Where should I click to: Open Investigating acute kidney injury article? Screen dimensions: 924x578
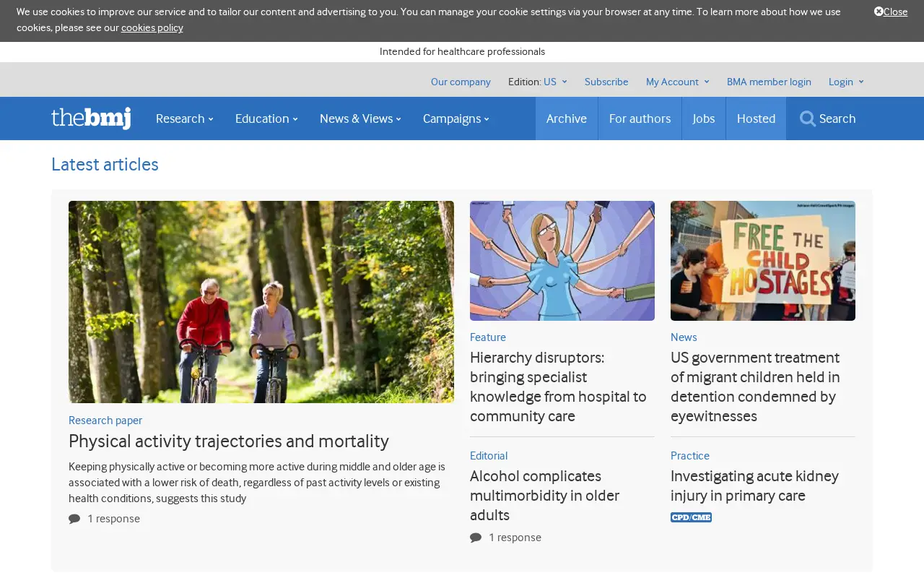coord(755,486)
